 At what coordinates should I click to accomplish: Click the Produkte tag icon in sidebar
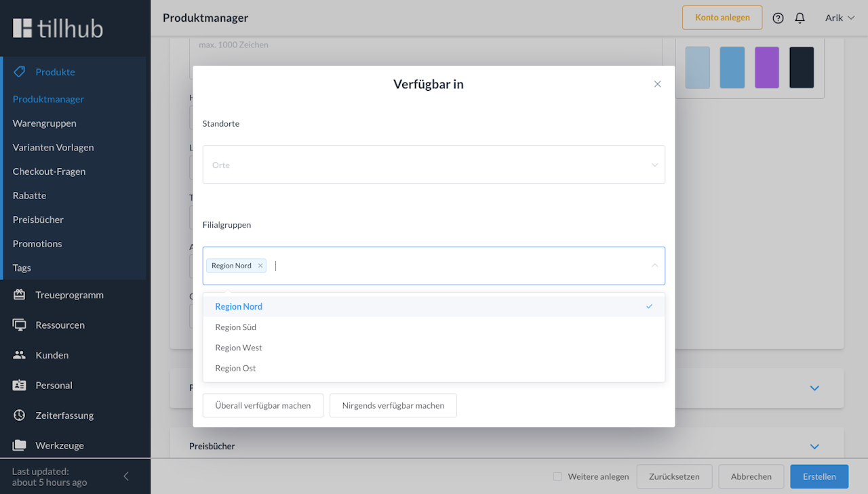(19, 72)
